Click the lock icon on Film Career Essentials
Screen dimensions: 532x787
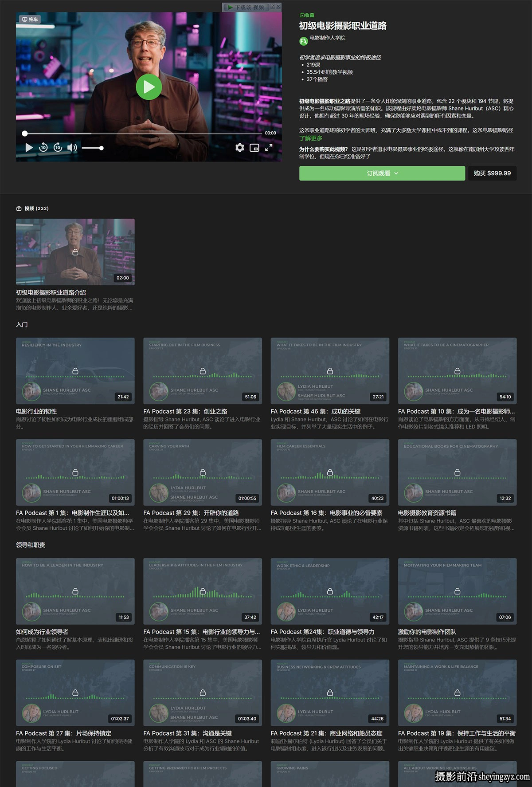pos(330,472)
